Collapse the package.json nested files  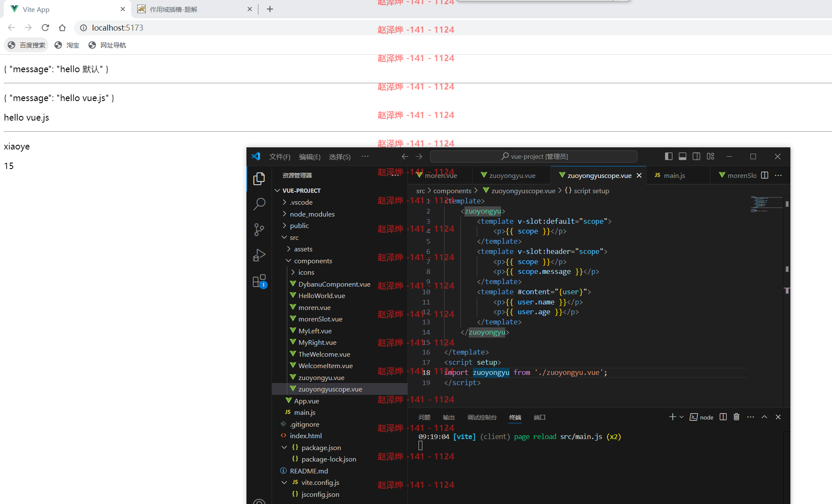click(x=284, y=448)
